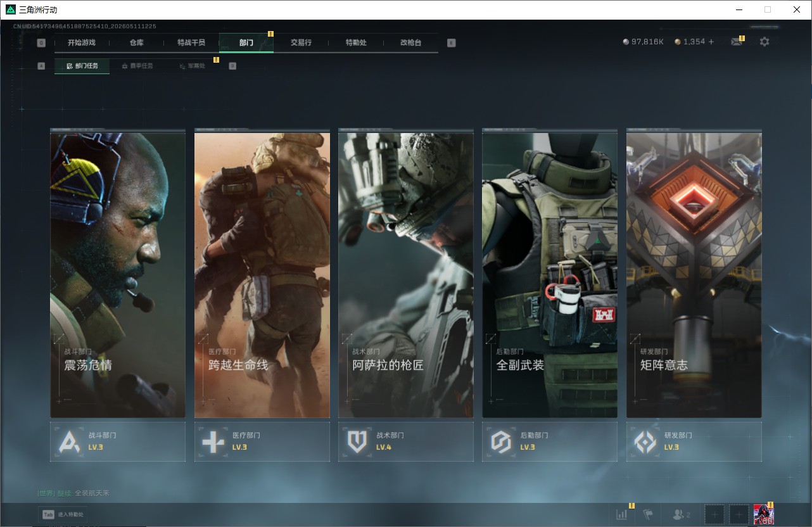Click the 战术部门 LV.4 level panel

406,441
